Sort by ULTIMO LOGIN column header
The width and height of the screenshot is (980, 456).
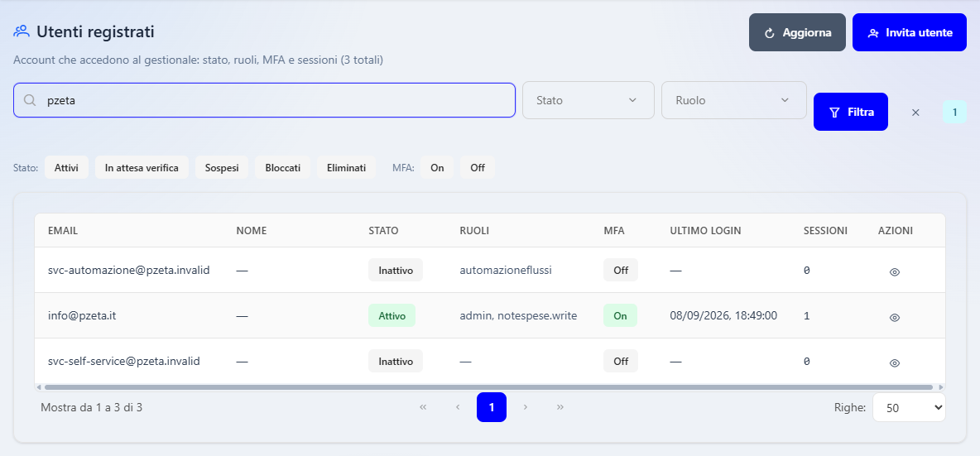(x=706, y=231)
